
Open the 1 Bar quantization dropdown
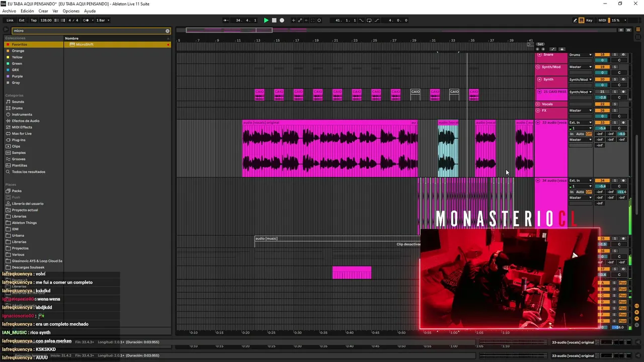coord(103,20)
